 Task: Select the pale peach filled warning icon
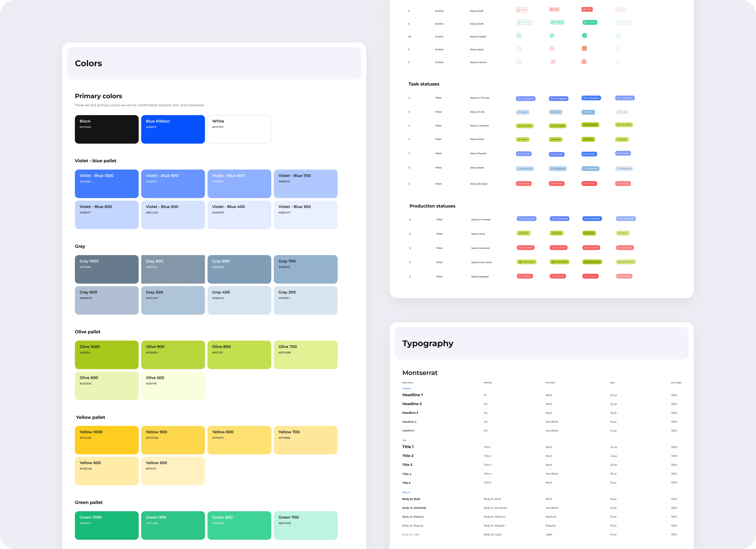[x=552, y=48]
